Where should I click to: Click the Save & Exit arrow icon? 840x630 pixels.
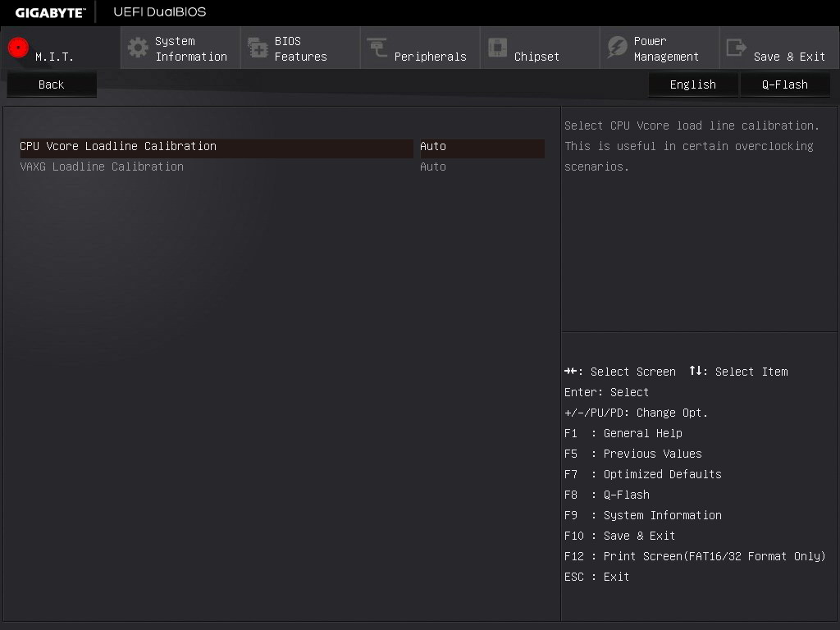point(737,48)
